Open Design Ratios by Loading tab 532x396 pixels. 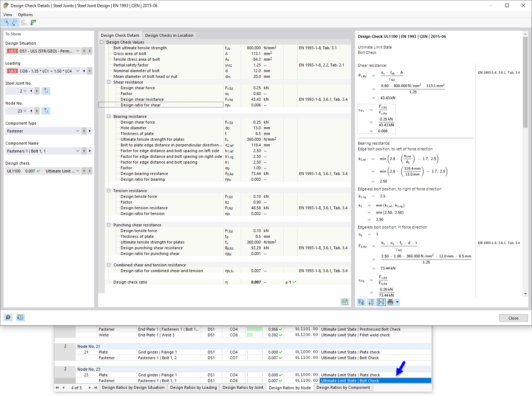(193, 387)
